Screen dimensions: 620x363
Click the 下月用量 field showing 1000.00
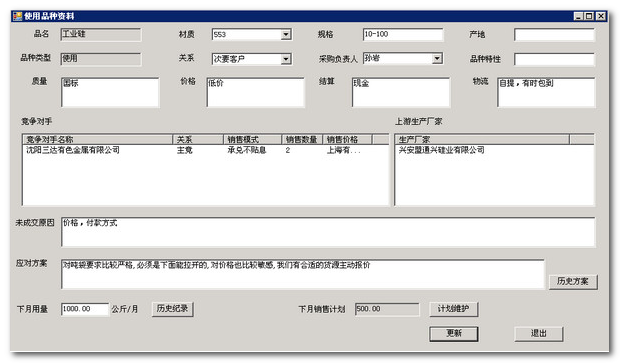point(85,309)
